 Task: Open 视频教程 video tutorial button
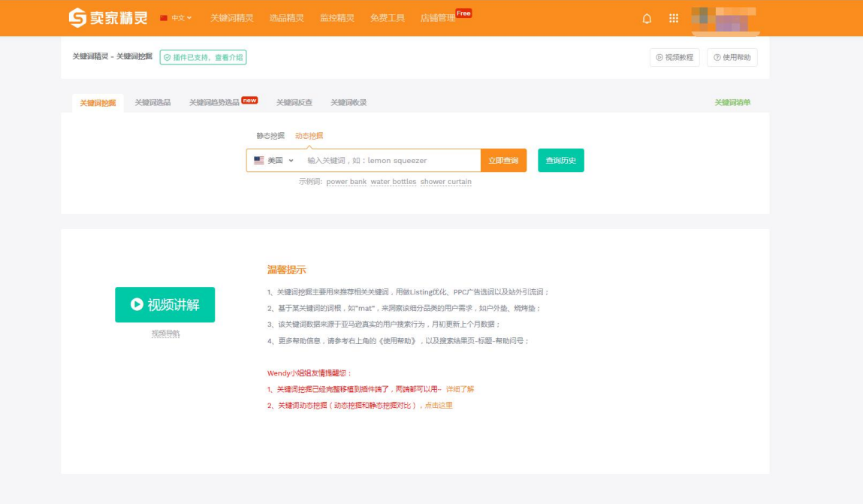[x=674, y=58]
